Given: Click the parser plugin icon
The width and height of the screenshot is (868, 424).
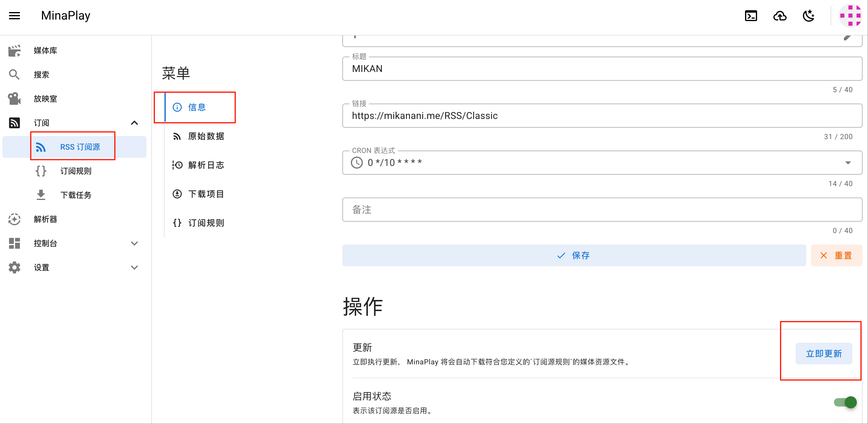Looking at the screenshot, I should pyautogui.click(x=14, y=219).
